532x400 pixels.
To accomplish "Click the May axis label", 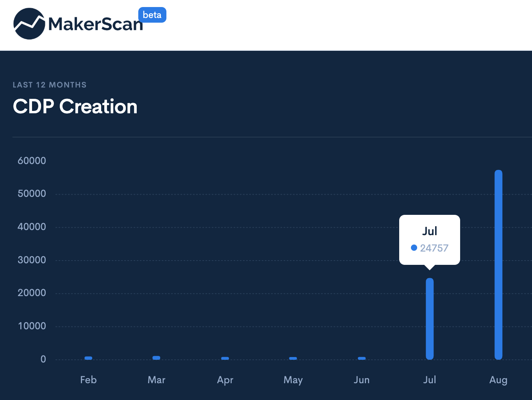I will [x=293, y=380].
